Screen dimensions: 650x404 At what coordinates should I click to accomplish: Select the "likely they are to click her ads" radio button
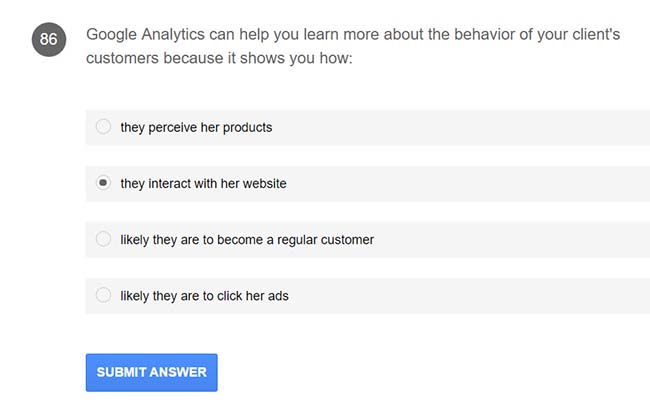coord(103,295)
